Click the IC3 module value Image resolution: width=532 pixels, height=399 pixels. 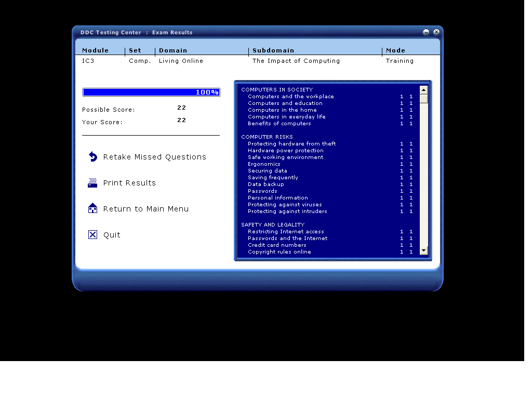pyautogui.click(x=88, y=61)
